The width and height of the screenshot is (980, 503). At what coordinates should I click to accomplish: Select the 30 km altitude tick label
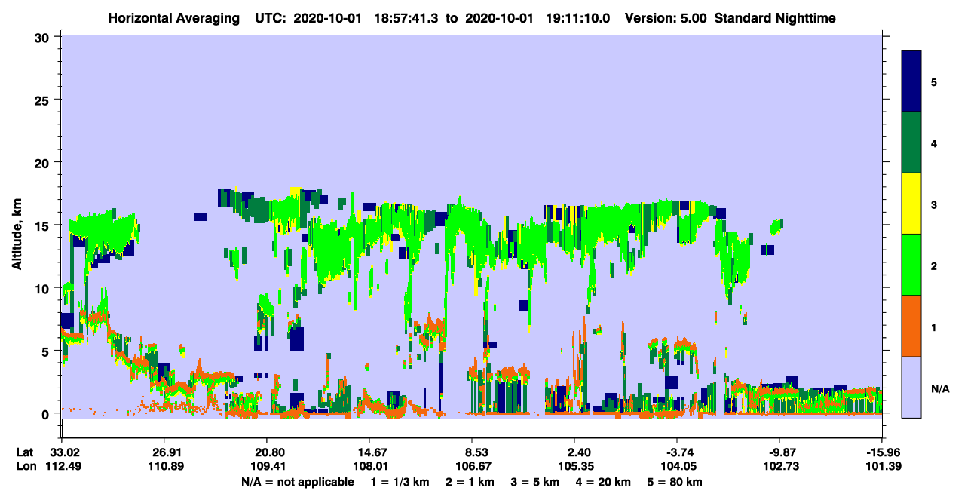(44, 37)
